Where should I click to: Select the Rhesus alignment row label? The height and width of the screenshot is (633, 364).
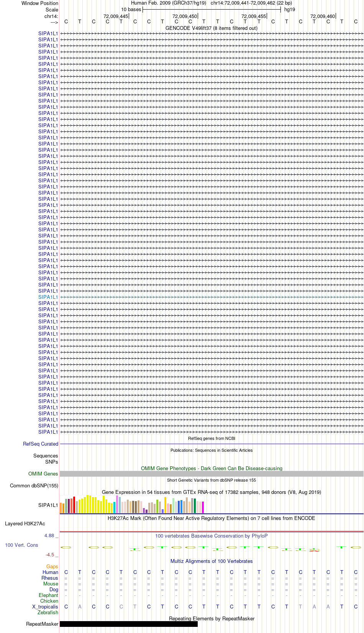pos(50,578)
